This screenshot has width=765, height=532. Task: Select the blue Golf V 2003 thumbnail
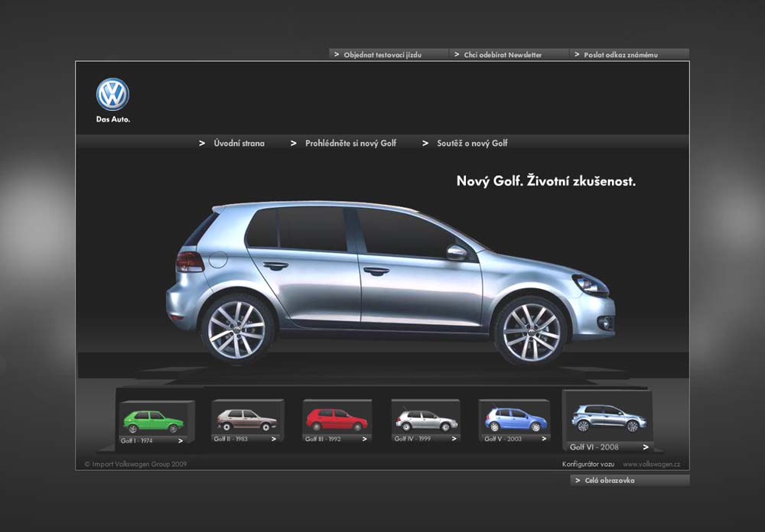(x=515, y=420)
